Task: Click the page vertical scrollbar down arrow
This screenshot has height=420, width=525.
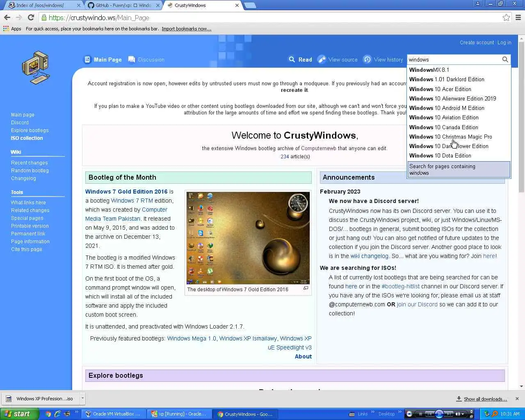Action: [x=521, y=386]
